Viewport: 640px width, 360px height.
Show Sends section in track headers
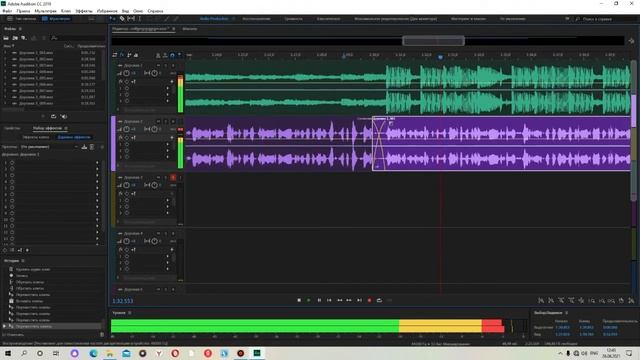129,55
